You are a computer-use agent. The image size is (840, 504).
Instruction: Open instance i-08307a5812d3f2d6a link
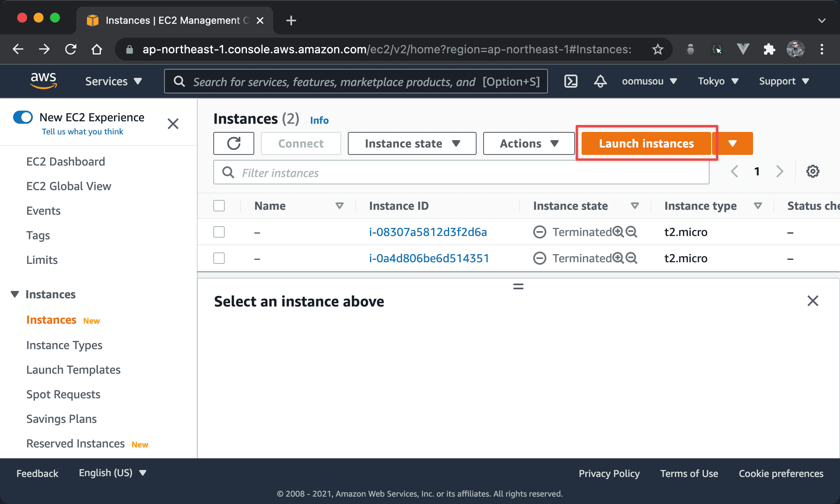pos(428,232)
